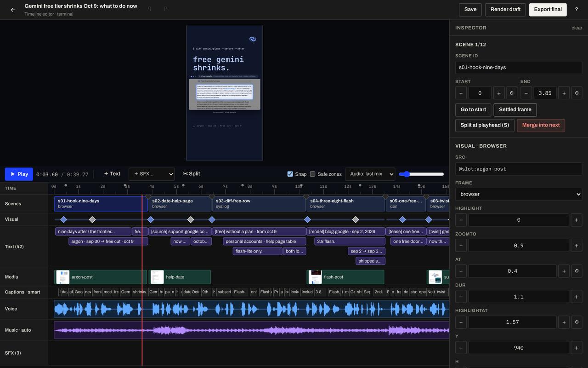Set HIGHLIGHTAT to playhead using its clock icon
This screenshot has width=588, height=368.
tap(577, 322)
